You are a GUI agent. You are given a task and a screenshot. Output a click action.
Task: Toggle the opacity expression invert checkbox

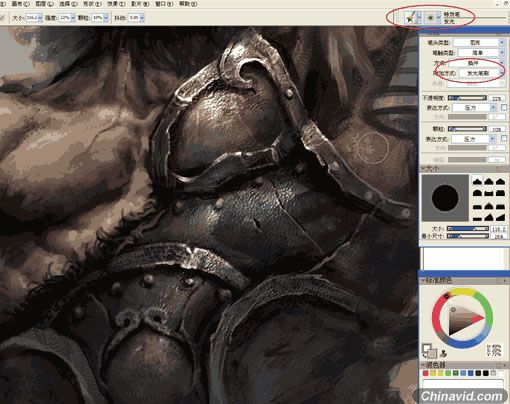(504, 107)
